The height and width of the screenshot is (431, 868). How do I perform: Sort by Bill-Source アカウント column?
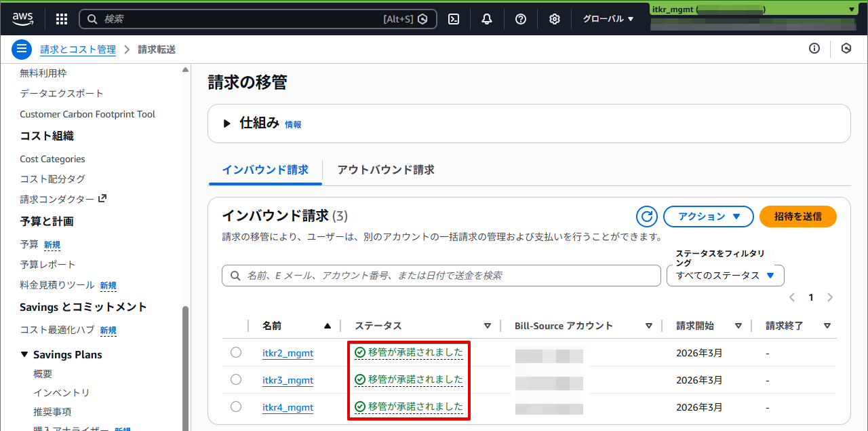[x=649, y=326]
